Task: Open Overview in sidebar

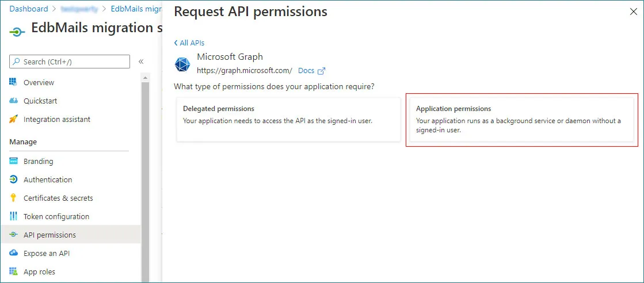Action: (x=39, y=82)
